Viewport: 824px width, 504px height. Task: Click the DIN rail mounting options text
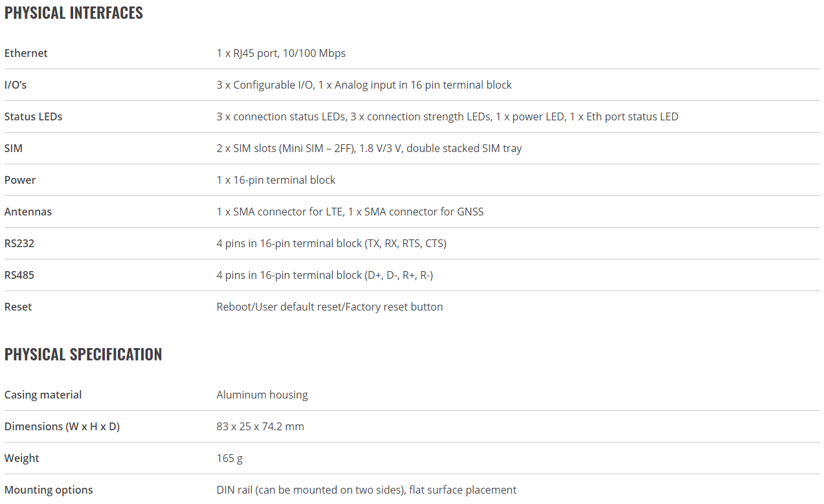366,490
